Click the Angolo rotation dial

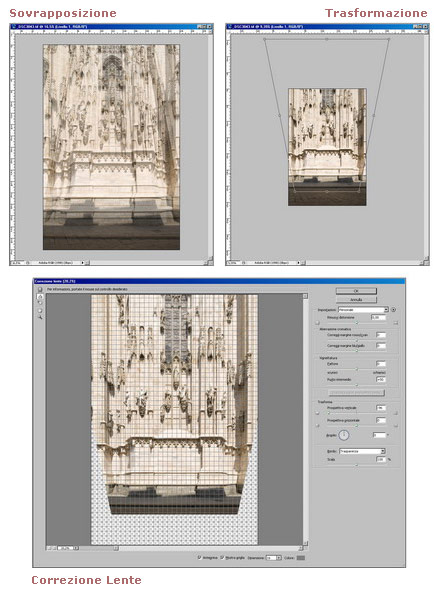pyautogui.click(x=344, y=435)
